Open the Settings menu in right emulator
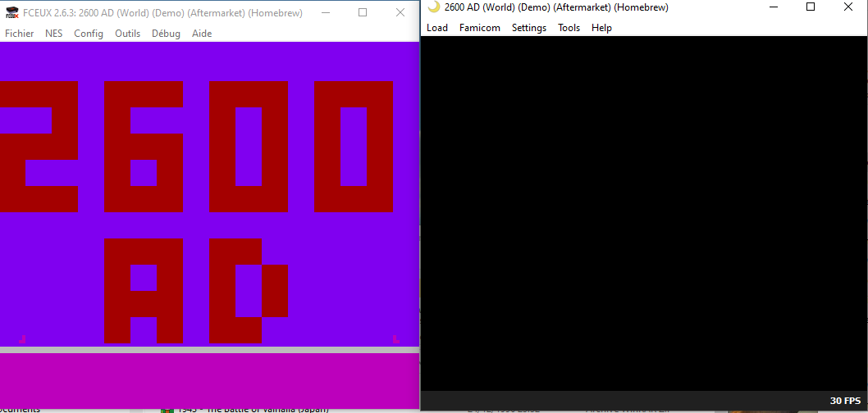 tap(529, 28)
